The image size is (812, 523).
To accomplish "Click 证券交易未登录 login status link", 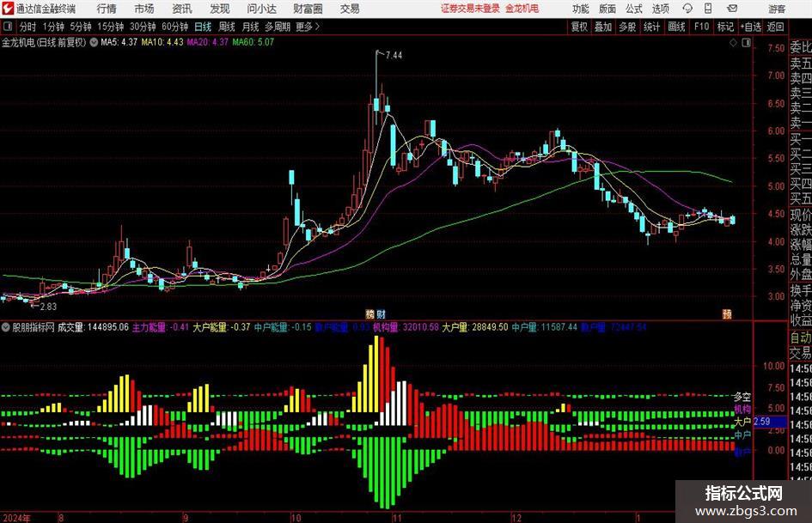I will (470, 9).
